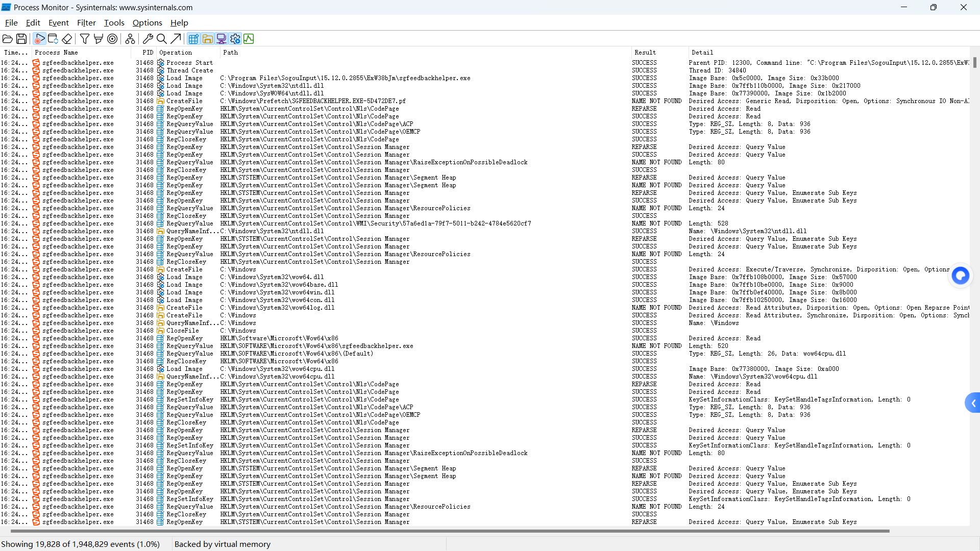Click the Clear display eraser icon
The width and height of the screenshot is (980, 551).
click(x=67, y=39)
